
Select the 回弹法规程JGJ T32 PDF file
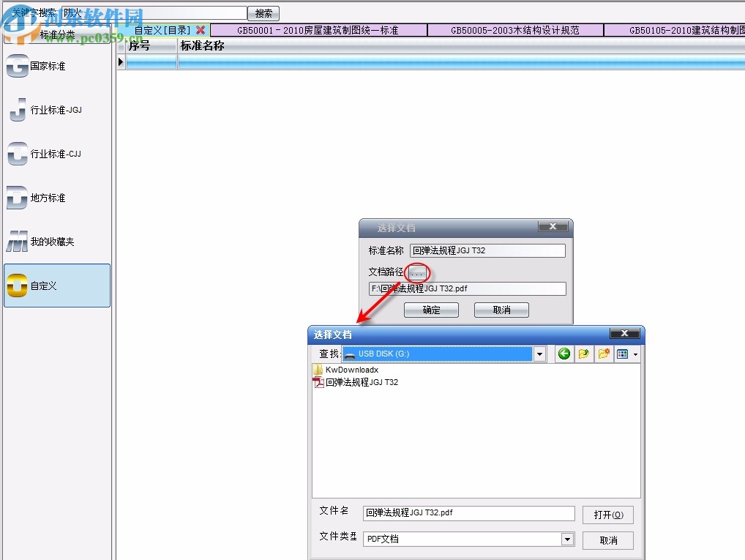click(356, 382)
